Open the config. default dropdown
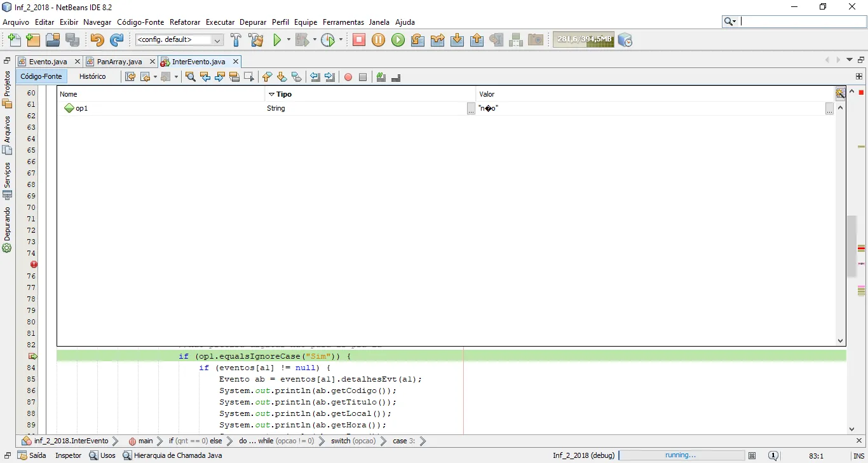This screenshot has height=463, width=868. tap(179, 40)
